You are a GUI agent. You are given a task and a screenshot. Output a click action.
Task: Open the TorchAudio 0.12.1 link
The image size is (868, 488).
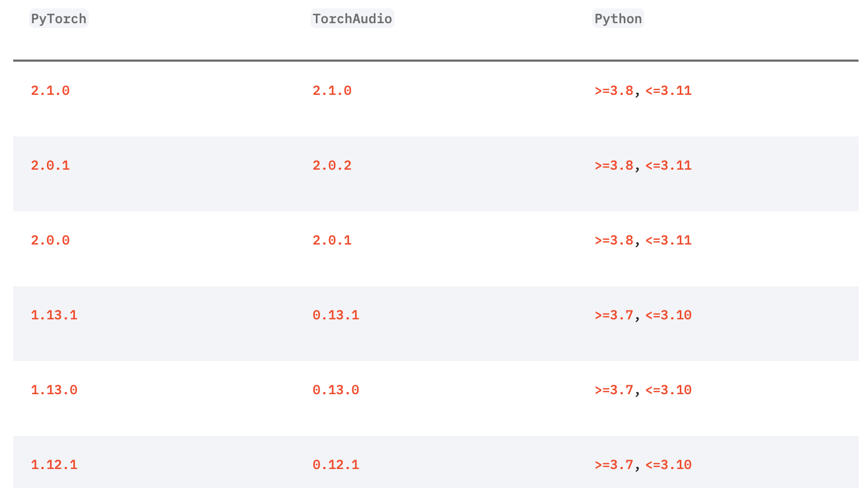pos(336,465)
